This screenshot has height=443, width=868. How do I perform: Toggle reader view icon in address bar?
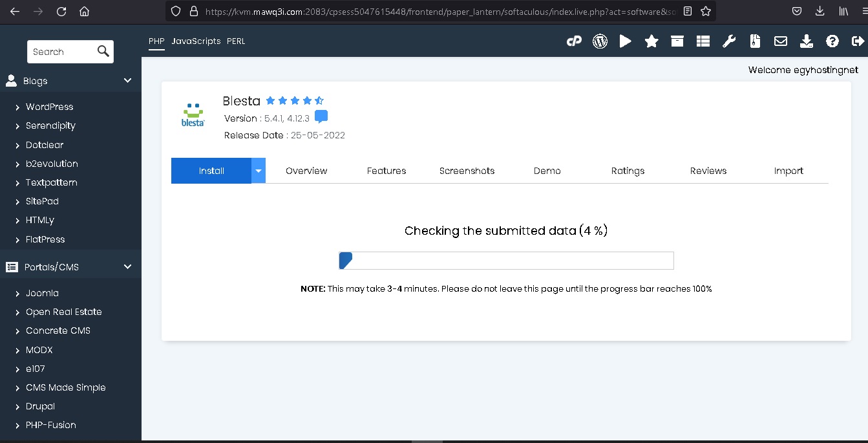point(687,12)
